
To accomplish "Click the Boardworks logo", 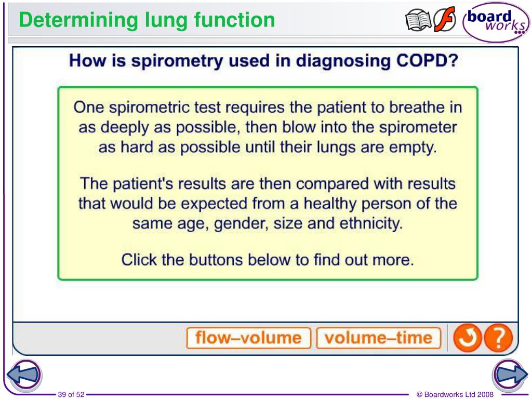I will pyautogui.click(x=496, y=22).
